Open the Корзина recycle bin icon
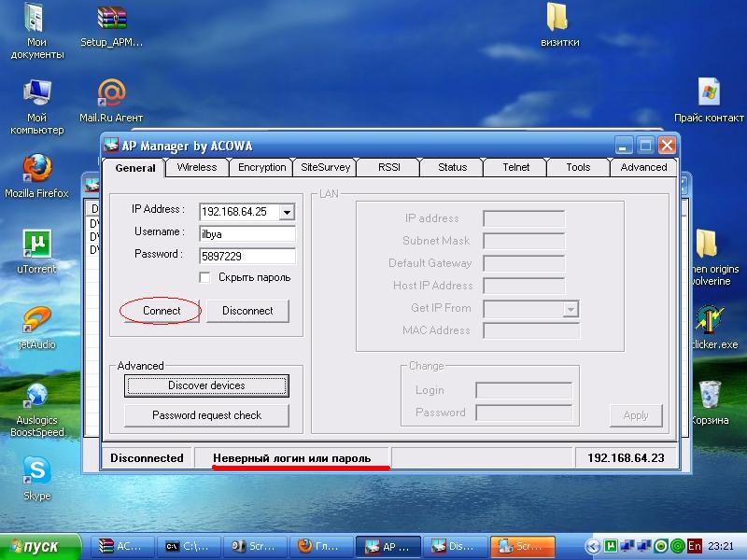The width and height of the screenshot is (747, 560). pyautogui.click(x=709, y=395)
